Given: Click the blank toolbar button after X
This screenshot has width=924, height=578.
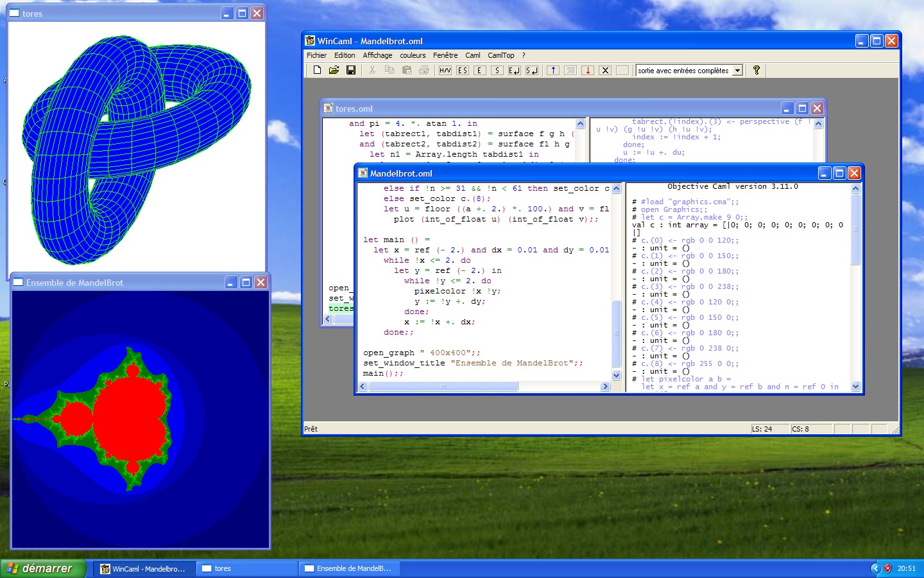Looking at the screenshot, I should coord(622,70).
